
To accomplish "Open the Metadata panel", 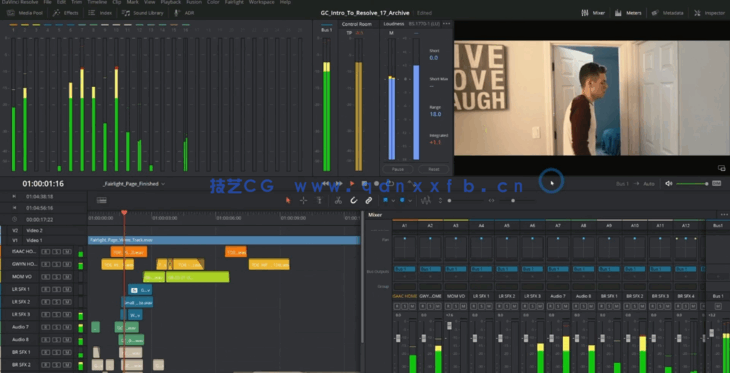I will 667,13.
